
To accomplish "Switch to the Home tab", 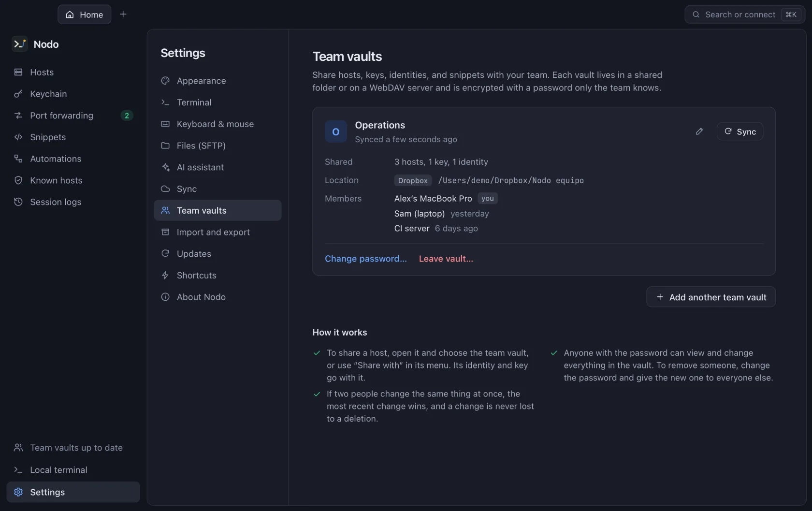I will point(85,15).
